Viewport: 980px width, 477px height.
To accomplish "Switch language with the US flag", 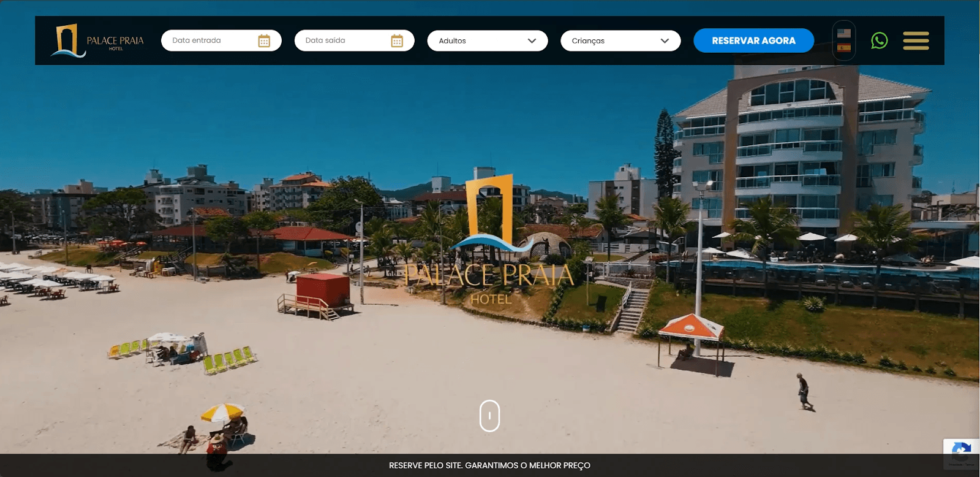I will click(x=844, y=33).
